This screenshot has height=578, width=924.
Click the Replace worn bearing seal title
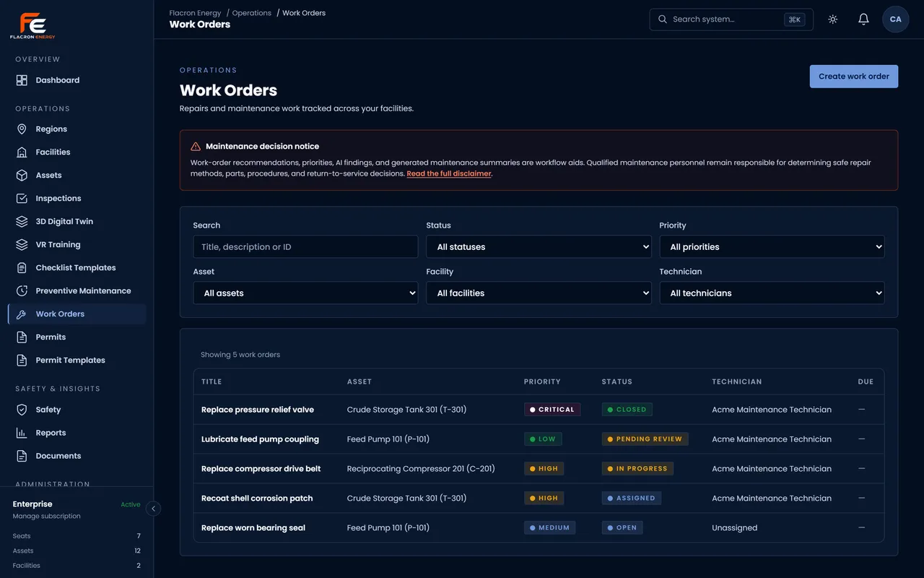coord(253,528)
